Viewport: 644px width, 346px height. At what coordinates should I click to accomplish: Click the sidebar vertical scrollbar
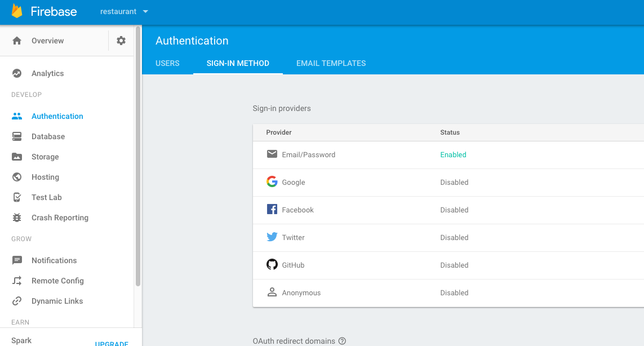pos(138,158)
